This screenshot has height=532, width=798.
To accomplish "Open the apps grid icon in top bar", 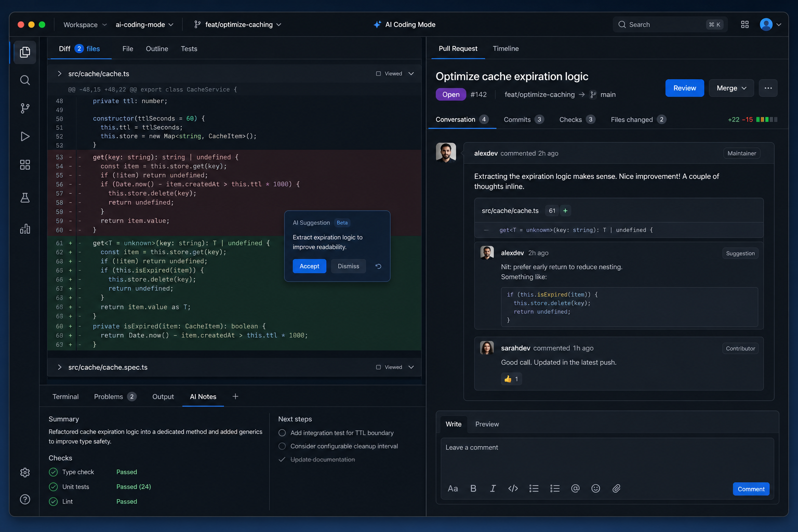I will (x=744, y=24).
